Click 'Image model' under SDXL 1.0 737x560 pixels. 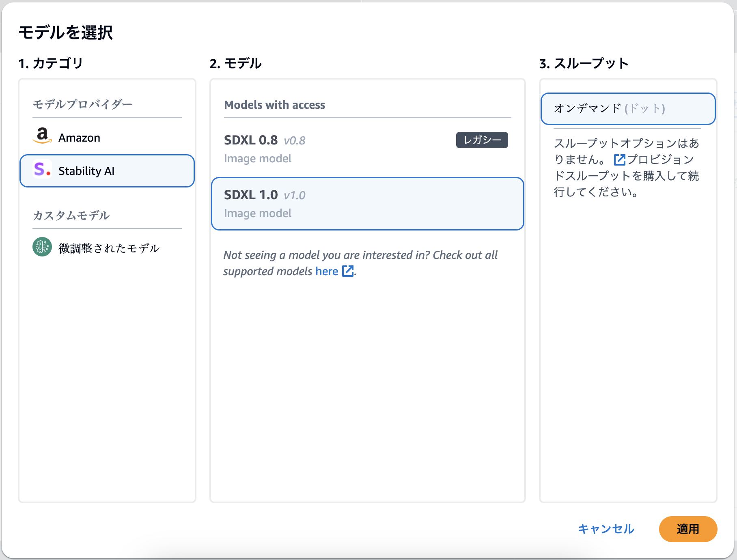coord(258,213)
